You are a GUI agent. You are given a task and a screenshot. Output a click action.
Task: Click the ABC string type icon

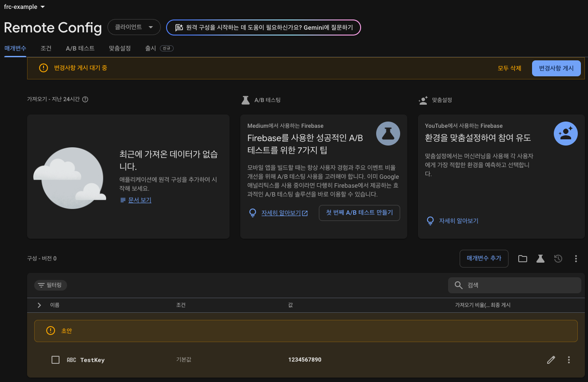click(71, 360)
